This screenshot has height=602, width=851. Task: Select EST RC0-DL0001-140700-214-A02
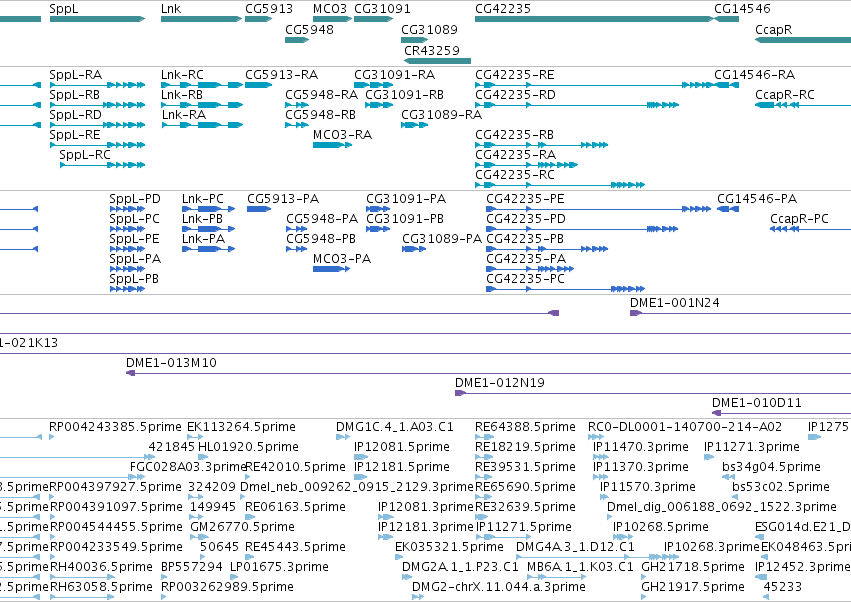click(x=685, y=427)
